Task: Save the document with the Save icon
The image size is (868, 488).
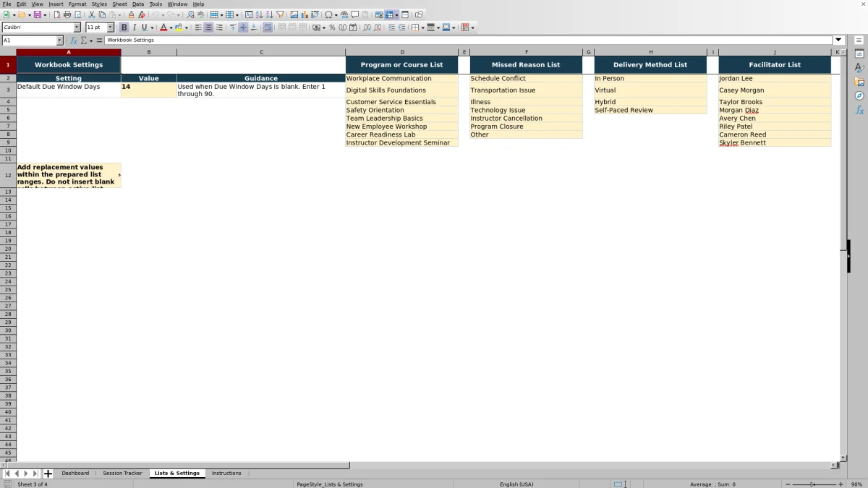Action: [x=37, y=14]
